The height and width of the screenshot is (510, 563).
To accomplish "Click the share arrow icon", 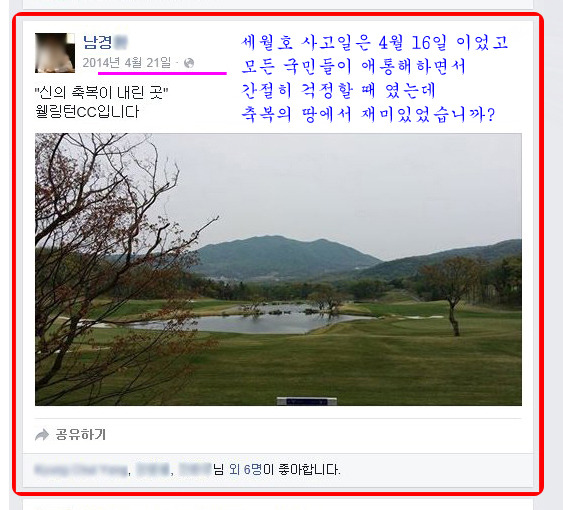I will 42,435.
